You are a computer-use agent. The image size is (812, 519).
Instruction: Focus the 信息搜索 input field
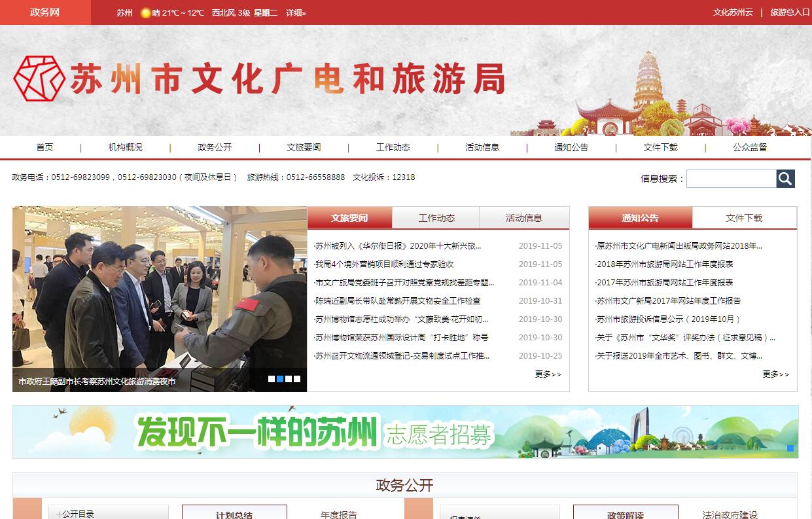click(x=731, y=179)
